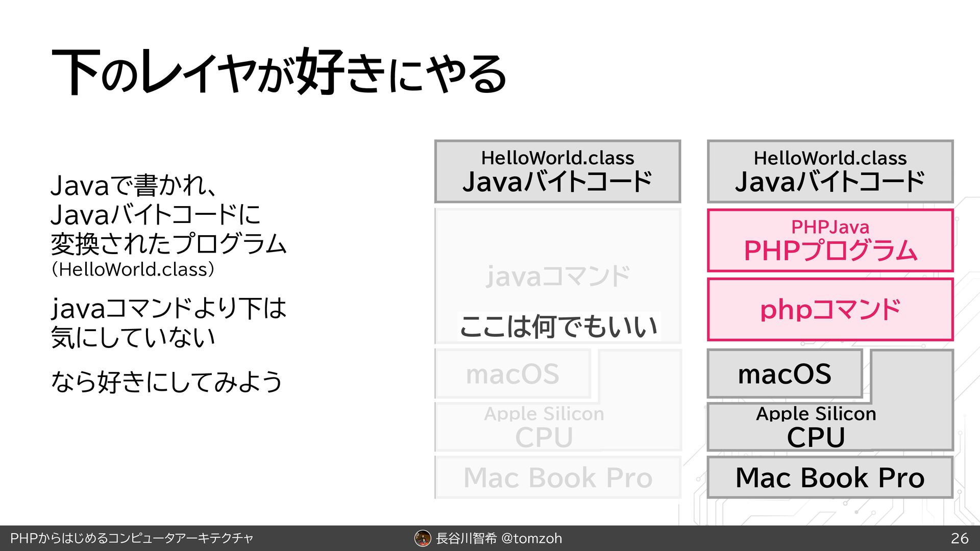Click the faded Apple Silicon CPU box
The image size is (980, 551).
tap(544, 427)
